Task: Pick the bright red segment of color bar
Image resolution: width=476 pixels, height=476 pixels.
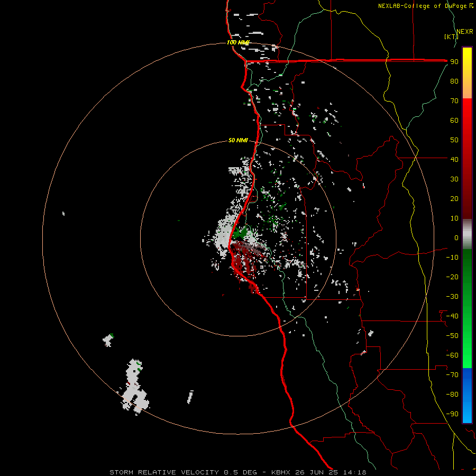Action: 467,112
